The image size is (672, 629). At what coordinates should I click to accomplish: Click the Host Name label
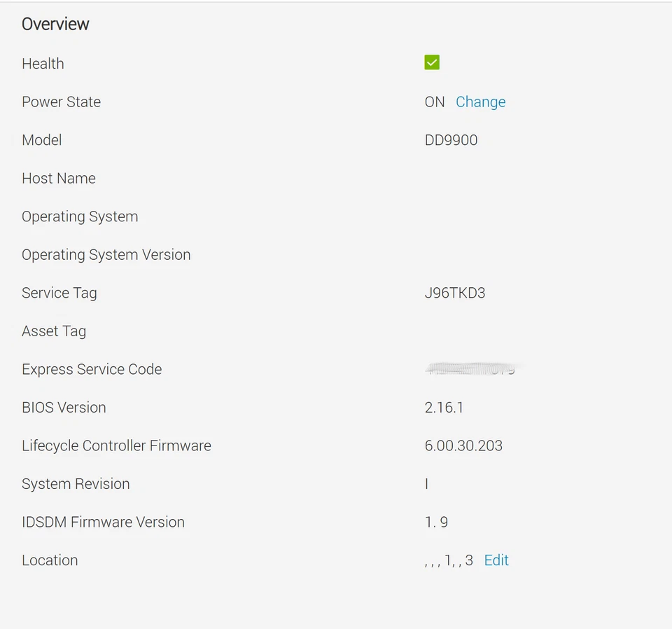pyautogui.click(x=59, y=178)
